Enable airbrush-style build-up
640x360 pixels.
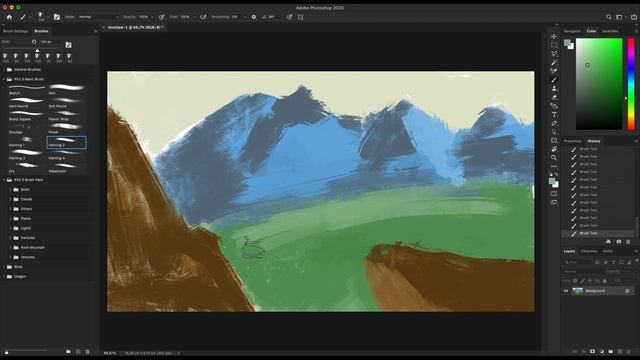(203, 17)
